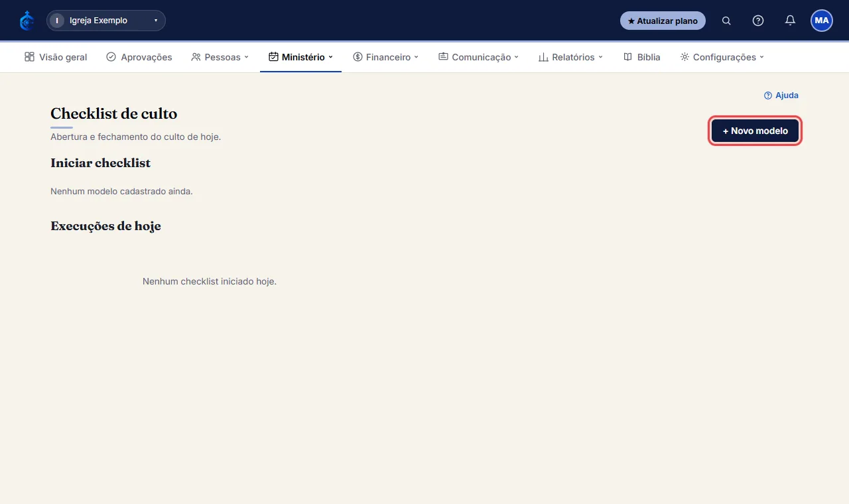849x504 pixels.
Task: Open the Comunicação dropdown menu
Action: [479, 57]
